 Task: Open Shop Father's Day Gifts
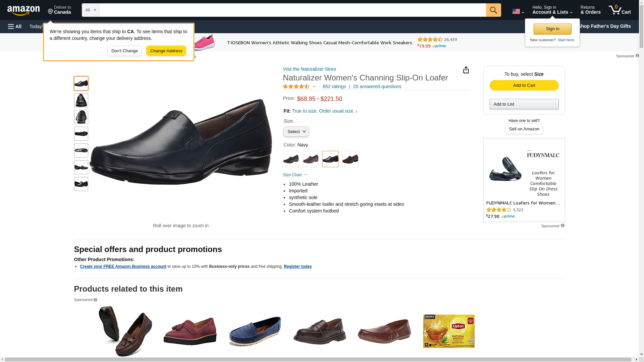[x=604, y=26]
